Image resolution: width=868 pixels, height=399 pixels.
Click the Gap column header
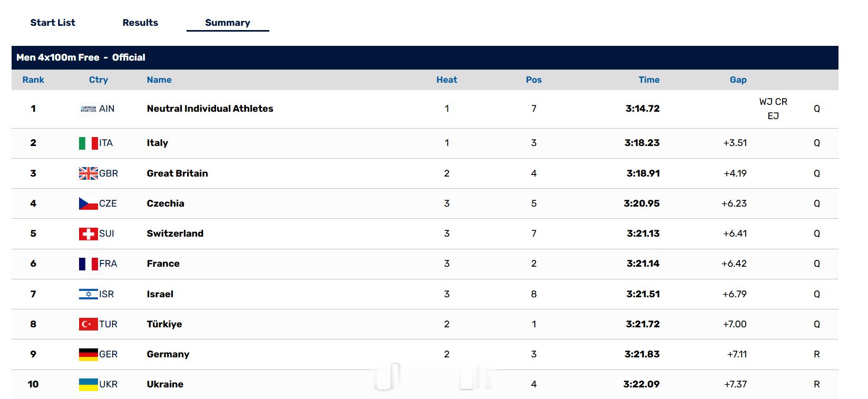coord(738,80)
